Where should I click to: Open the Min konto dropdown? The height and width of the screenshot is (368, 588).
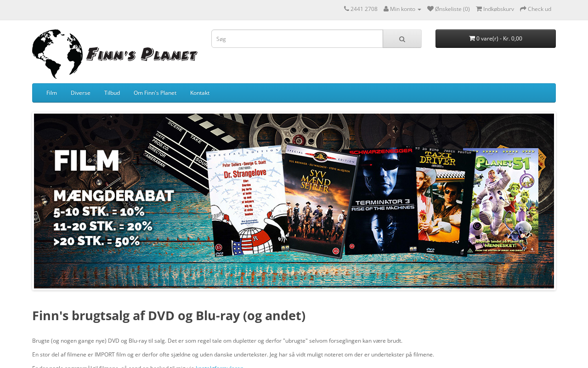pyautogui.click(x=402, y=9)
